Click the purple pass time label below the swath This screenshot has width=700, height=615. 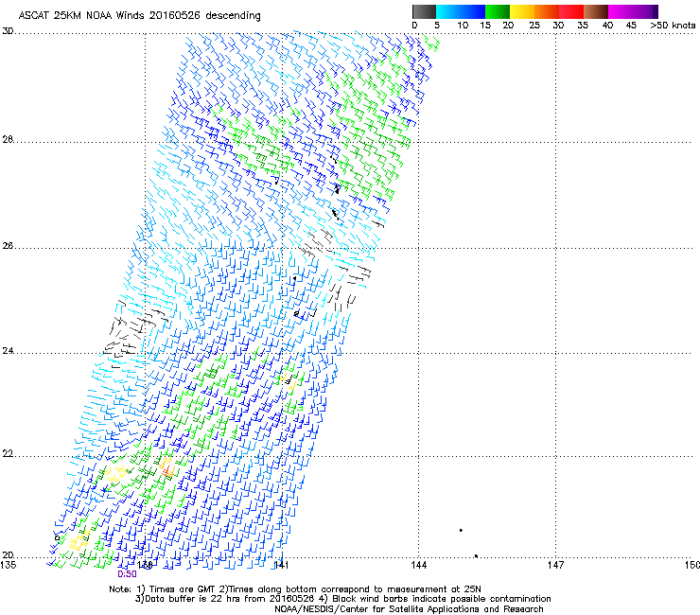(x=127, y=574)
